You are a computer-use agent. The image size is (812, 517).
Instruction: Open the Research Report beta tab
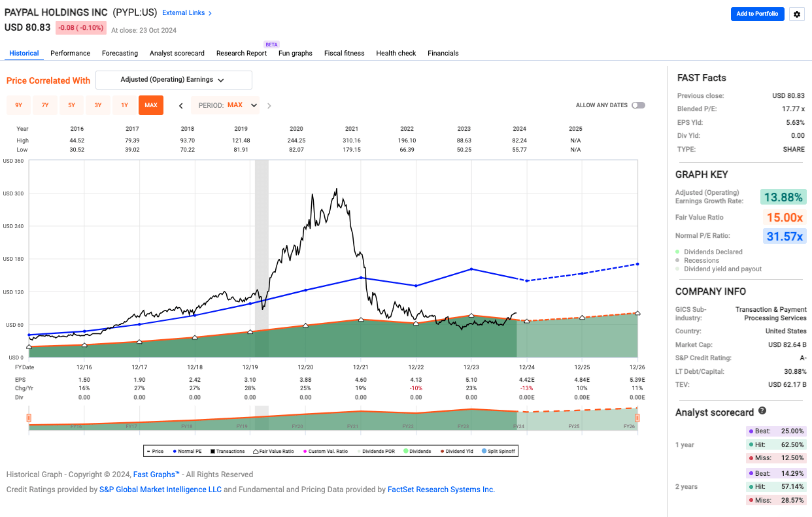point(241,53)
